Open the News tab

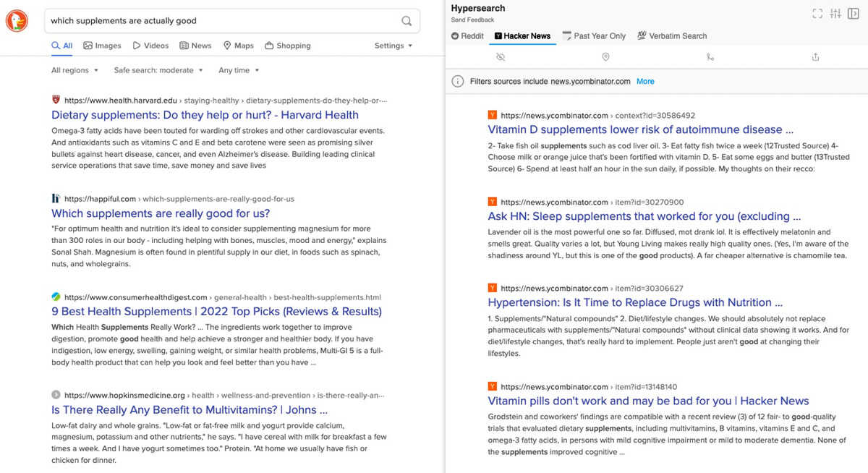(x=196, y=46)
